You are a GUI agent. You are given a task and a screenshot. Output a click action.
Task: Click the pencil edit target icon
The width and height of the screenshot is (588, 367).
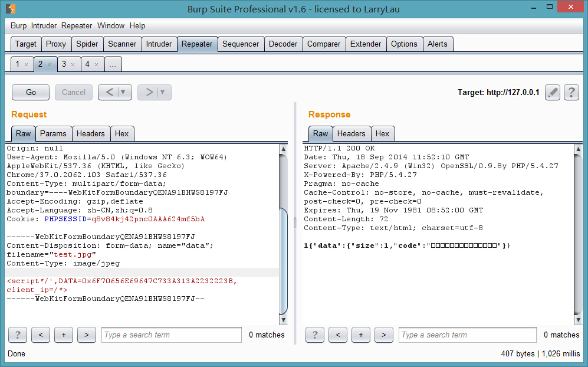click(x=553, y=92)
